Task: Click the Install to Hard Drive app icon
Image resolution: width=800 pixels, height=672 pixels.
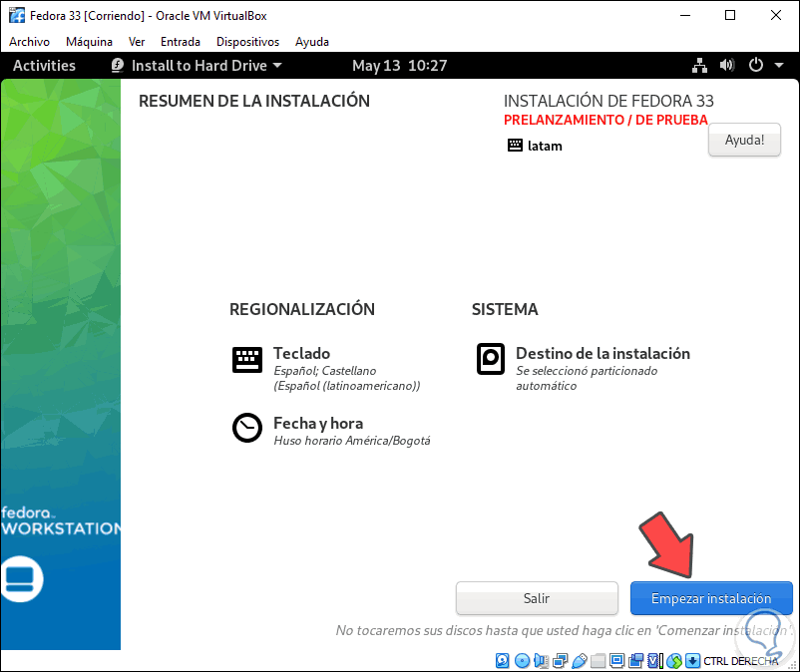Action: coord(118,65)
